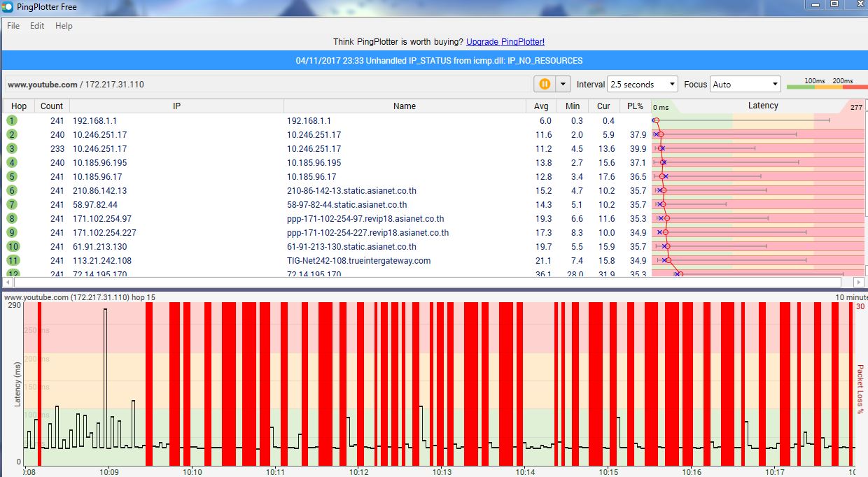Select hop 5 green circle icon

[x=12, y=176]
